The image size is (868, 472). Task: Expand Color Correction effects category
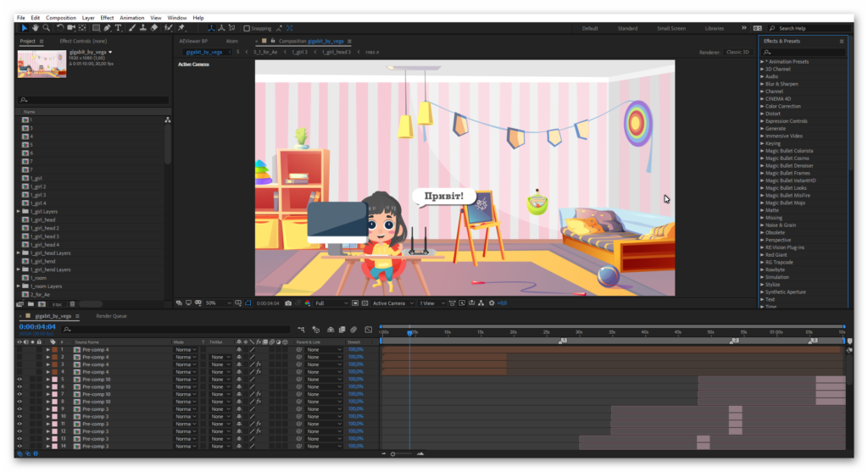click(x=762, y=106)
